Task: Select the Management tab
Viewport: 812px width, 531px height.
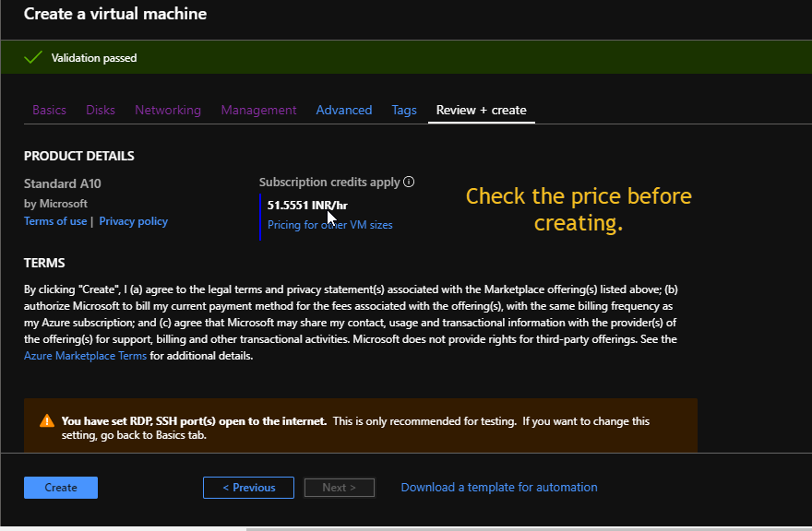Action: pos(258,110)
